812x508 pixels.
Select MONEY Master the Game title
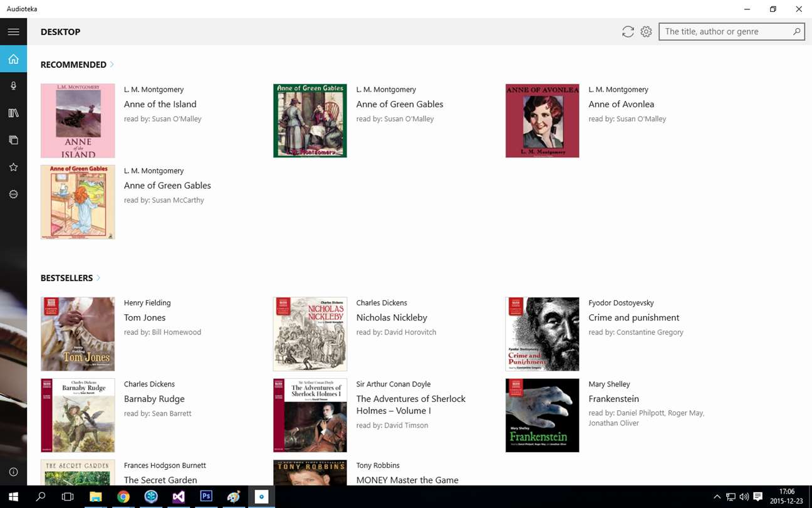click(x=407, y=480)
